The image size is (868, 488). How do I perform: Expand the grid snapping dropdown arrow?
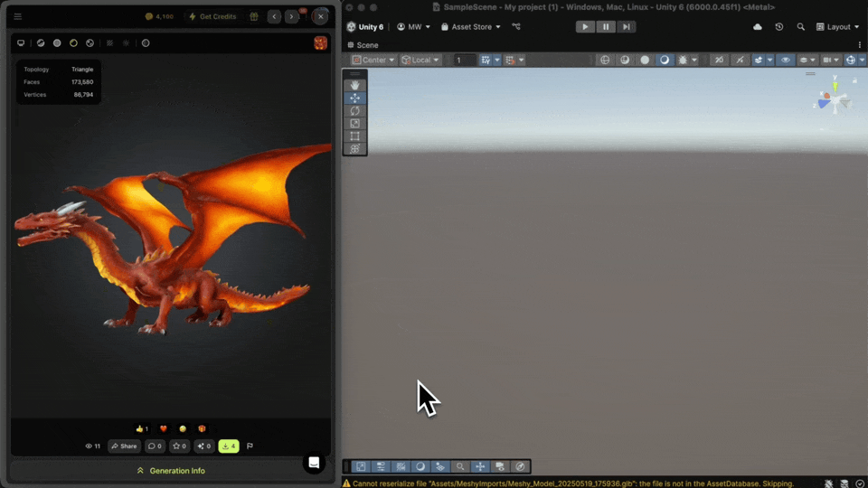pos(497,60)
